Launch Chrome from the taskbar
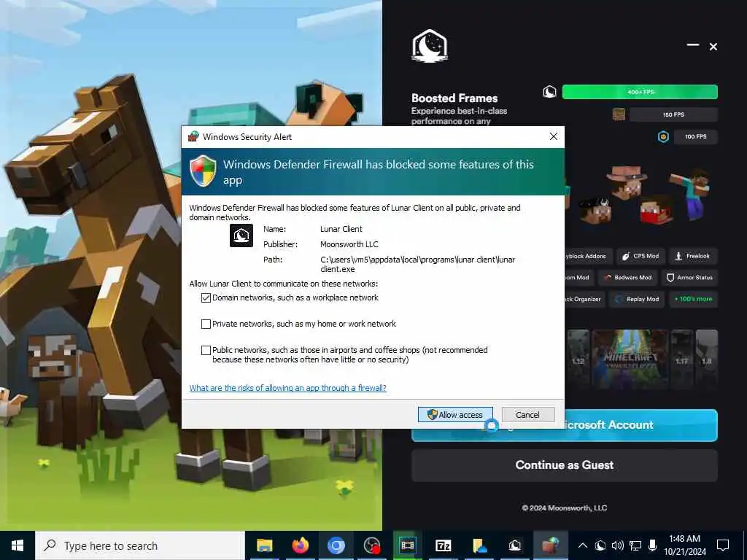The width and height of the screenshot is (747, 560). (336, 545)
